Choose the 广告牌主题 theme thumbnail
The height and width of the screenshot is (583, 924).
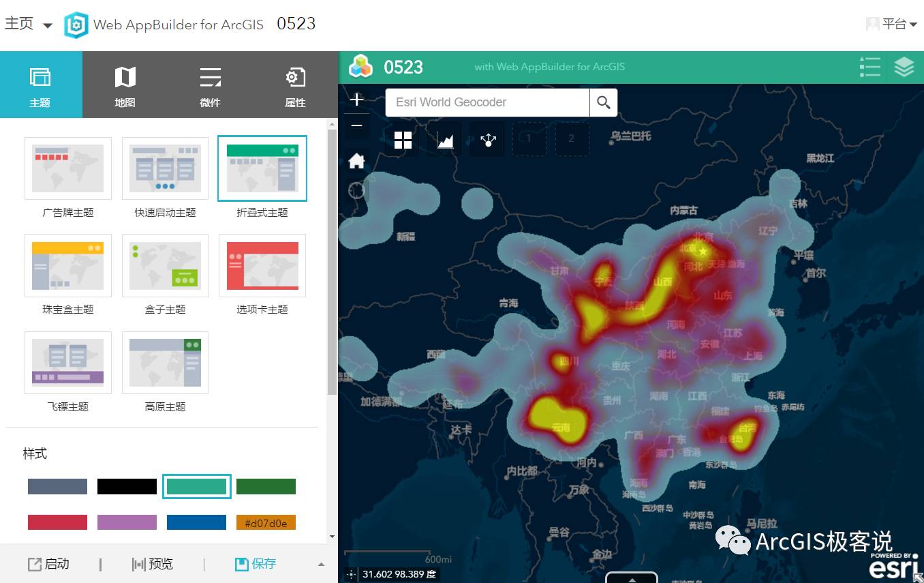pos(68,169)
